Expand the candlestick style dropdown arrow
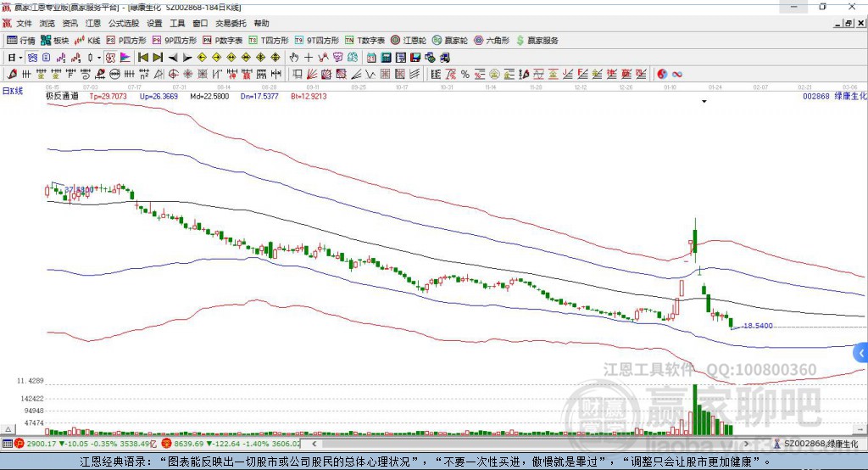This screenshot has height=470, width=868. [x=99, y=57]
